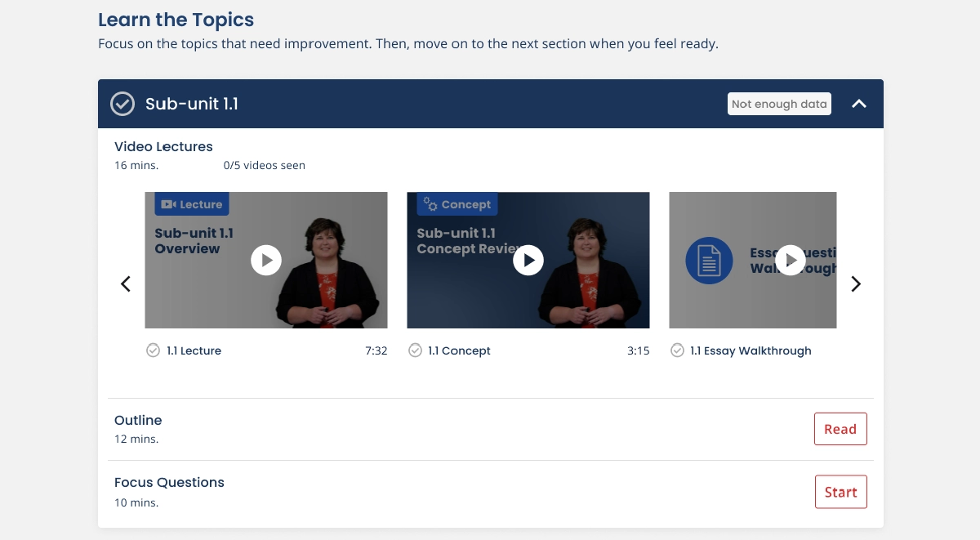Open the 1.1 Essay Walkthrough title link
This screenshot has height=540, width=980.
pos(751,350)
